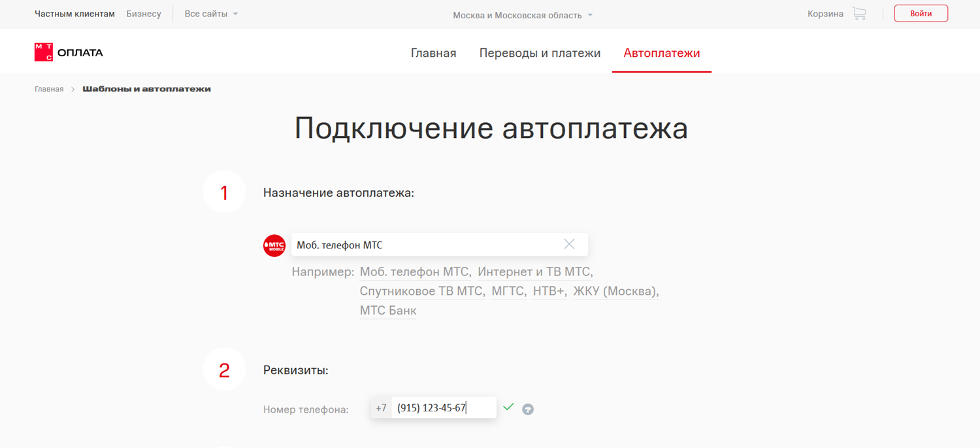Clear the Моб. телефон МТС field
This screenshot has height=448, width=980.
click(569, 244)
